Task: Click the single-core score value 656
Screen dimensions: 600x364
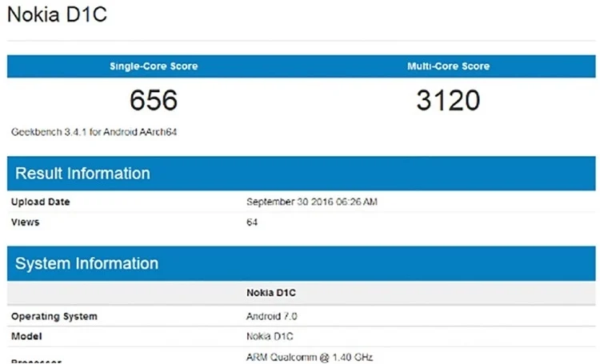Action: pos(154,100)
